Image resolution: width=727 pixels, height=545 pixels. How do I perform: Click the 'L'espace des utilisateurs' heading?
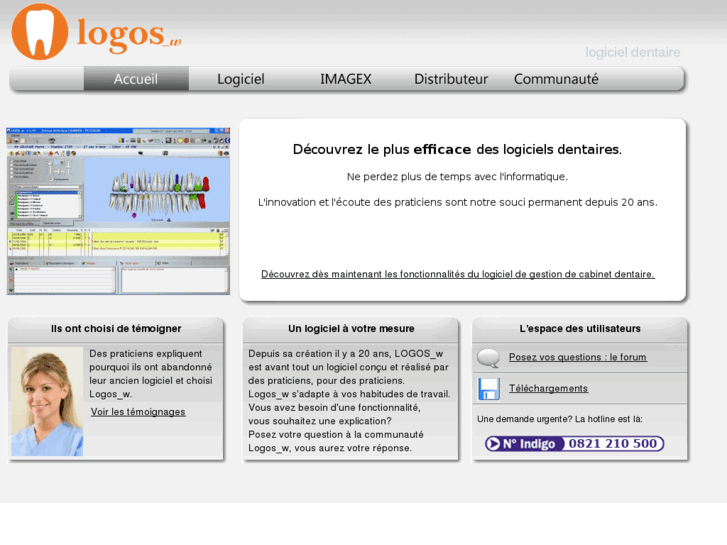[x=580, y=328]
